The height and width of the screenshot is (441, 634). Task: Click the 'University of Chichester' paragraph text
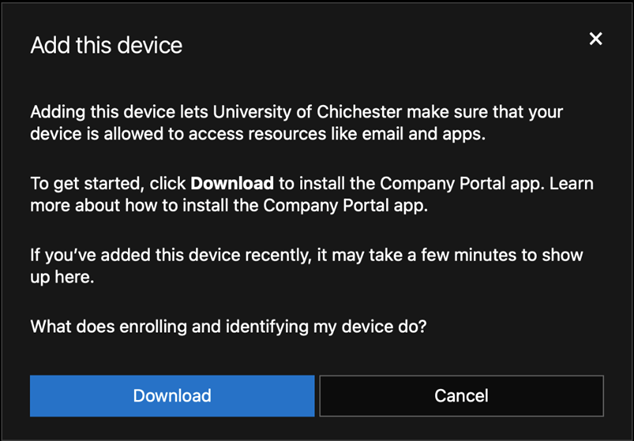pyautogui.click(x=296, y=123)
